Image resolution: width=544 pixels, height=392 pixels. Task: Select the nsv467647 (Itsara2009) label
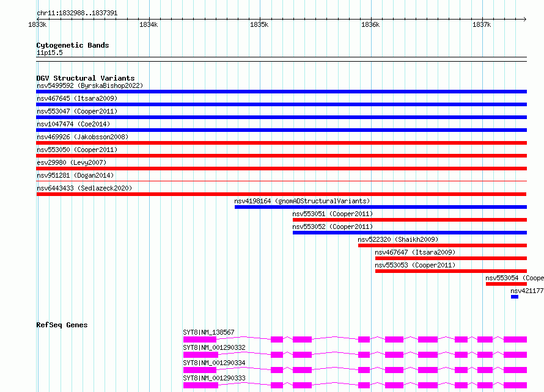tap(415, 252)
